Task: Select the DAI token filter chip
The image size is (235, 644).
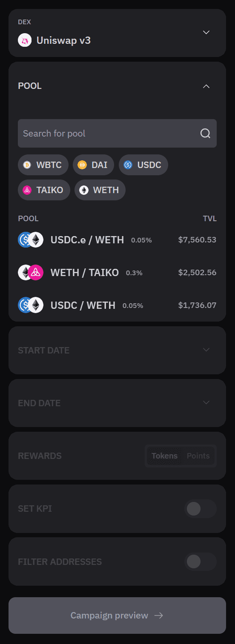Action: coord(93,165)
